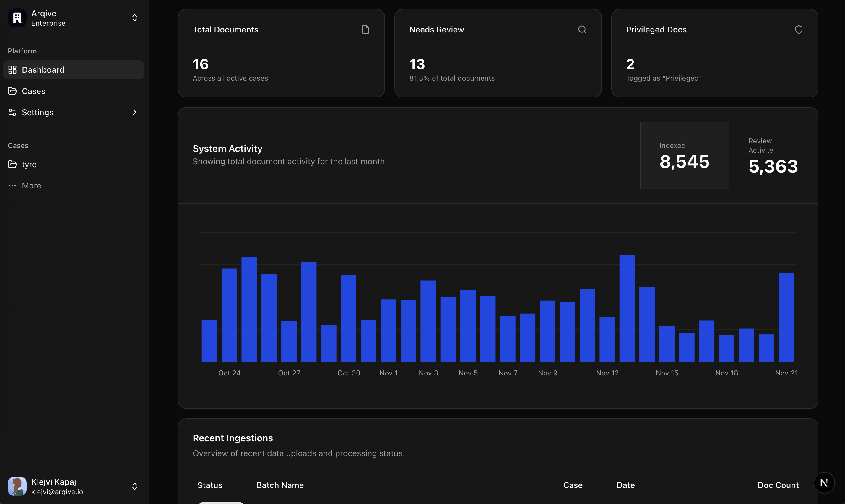
Task: Click the sliders icon next to Settings
Action: coord(13,112)
